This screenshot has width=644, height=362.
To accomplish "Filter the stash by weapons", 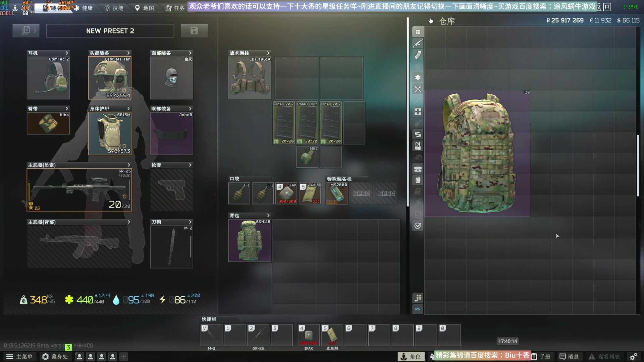I will coord(418,43).
